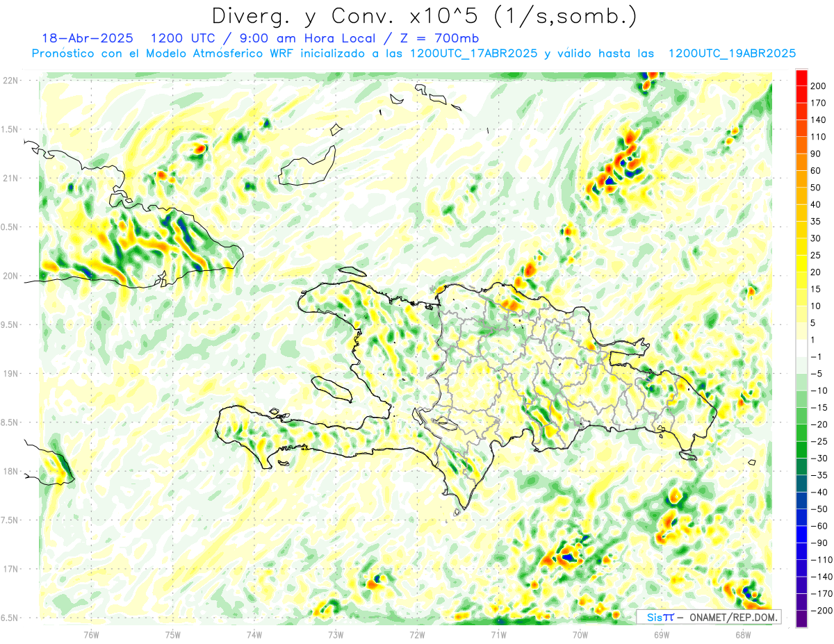Click the pressure level text 'Z = 700mb'
The width and height of the screenshot is (834, 644).
[x=441, y=38]
